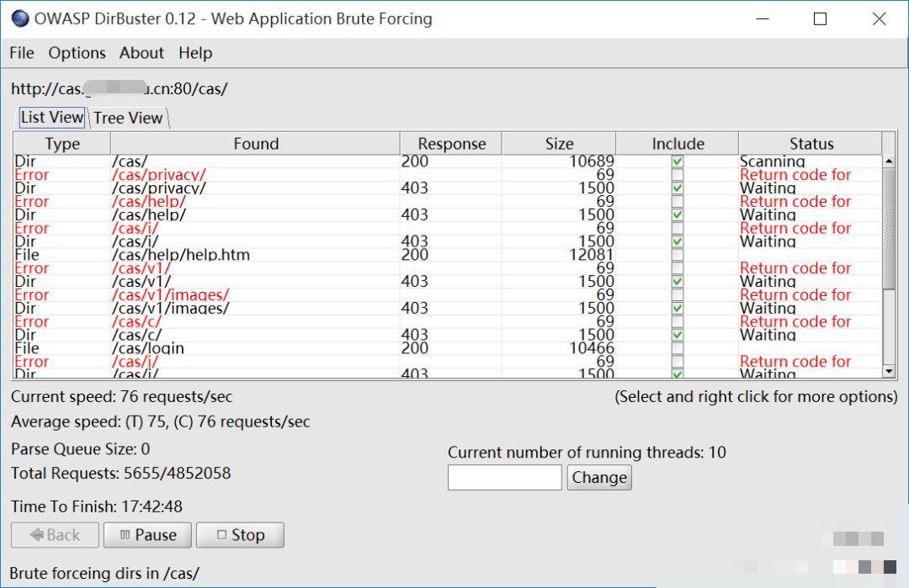The height and width of the screenshot is (588, 909).
Task: Click the Include column header
Action: [678, 143]
